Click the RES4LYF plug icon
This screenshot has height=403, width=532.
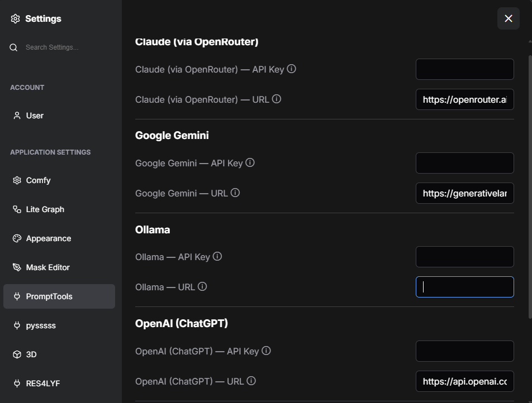pos(17,383)
